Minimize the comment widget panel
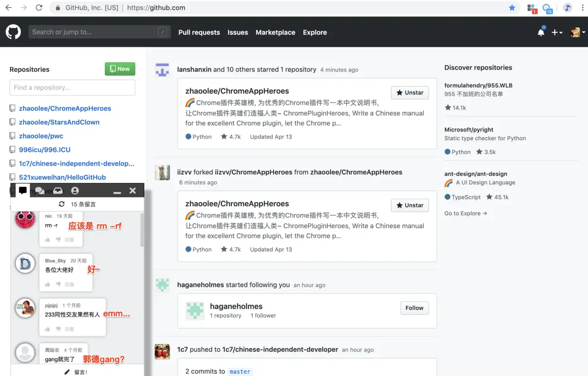Screen dimensions: 588x376 coord(117,192)
